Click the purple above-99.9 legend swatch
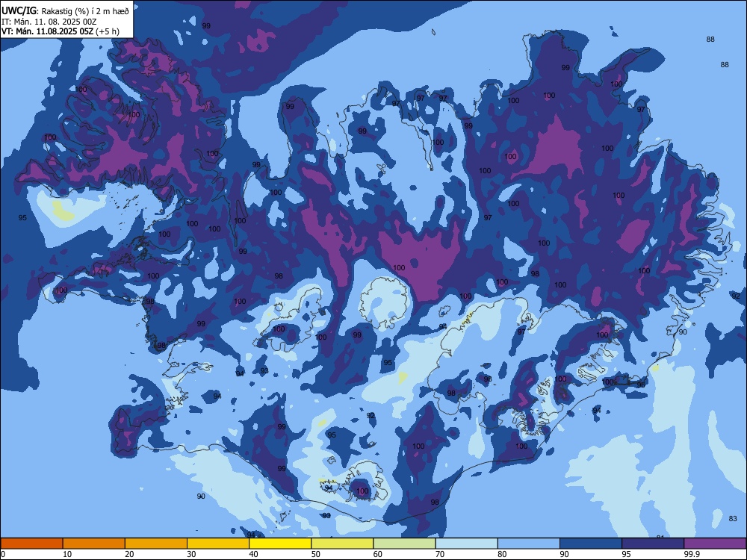This screenshot has height=560, width=747. (715, 544)
